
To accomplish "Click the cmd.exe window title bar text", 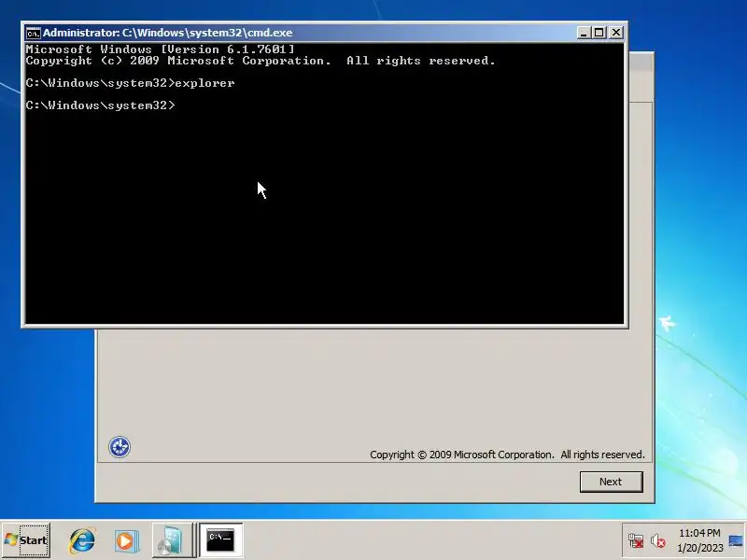I will 168,33.
